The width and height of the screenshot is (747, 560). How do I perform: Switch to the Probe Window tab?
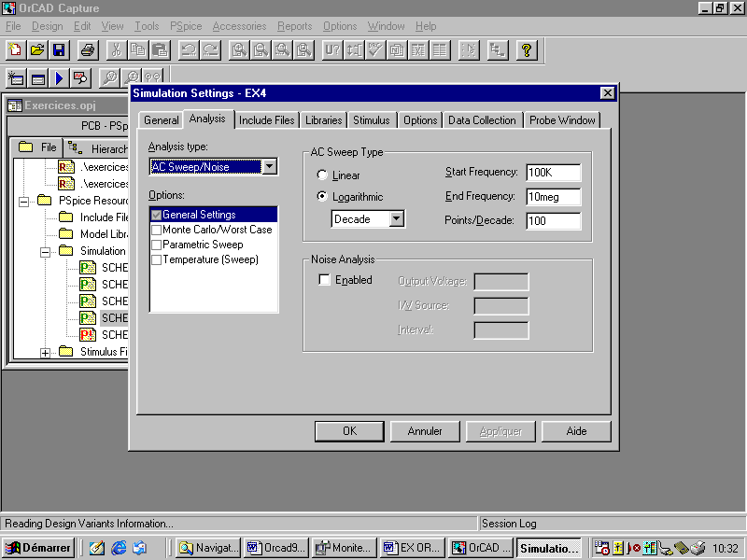tap(562, 120)
